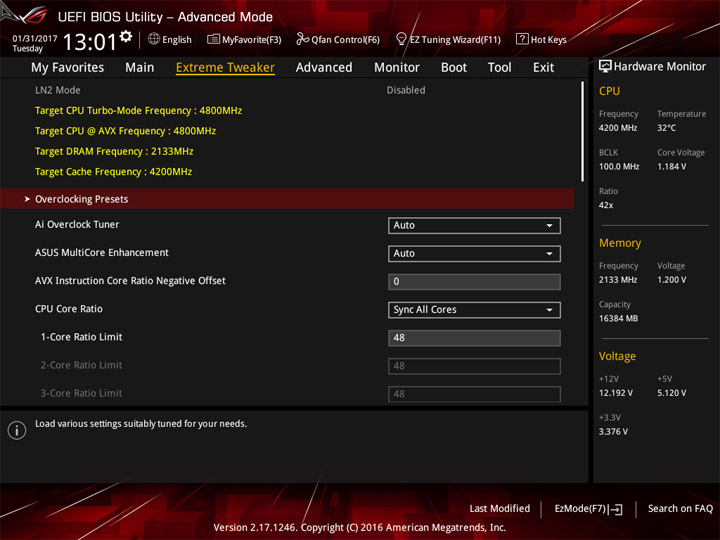Click the CPU frequency 4200 MHz value
The width and height of the screenshot is (720, 540).
(618, 128)
